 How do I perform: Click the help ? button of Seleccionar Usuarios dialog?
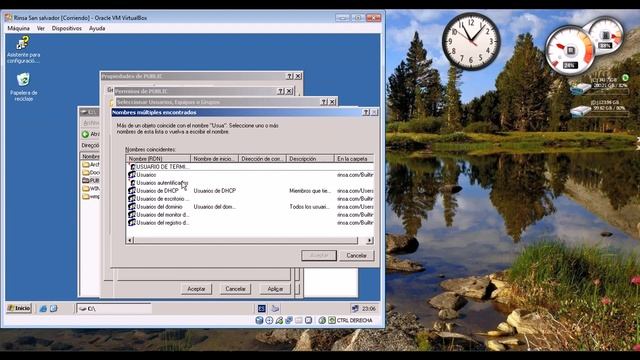(x=324, y=102)
